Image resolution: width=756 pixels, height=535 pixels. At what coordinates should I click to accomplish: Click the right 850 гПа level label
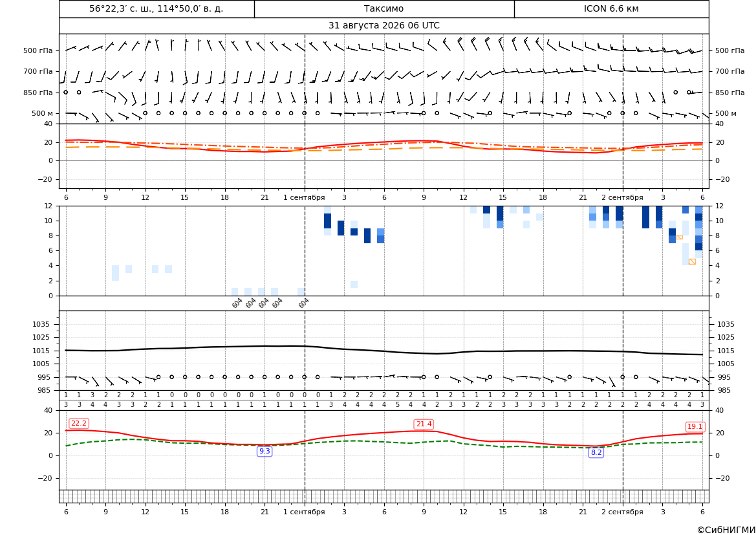(x=729, y=93)
